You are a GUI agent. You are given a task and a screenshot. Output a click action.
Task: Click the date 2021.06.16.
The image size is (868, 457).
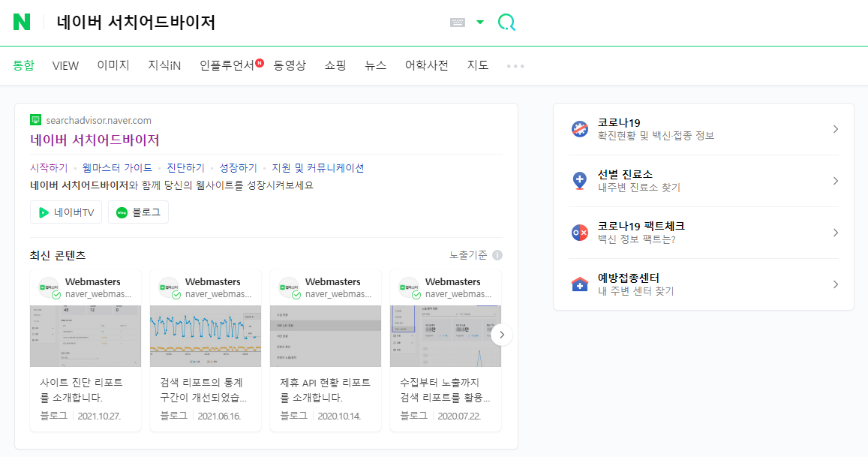point(219,416)
